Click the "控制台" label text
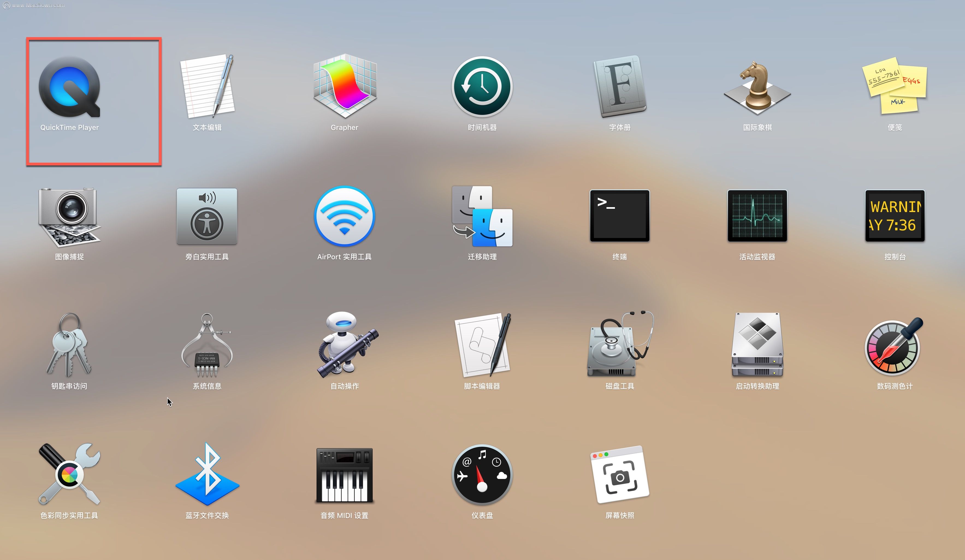The image size is (965, 560). tap(895, 257)
